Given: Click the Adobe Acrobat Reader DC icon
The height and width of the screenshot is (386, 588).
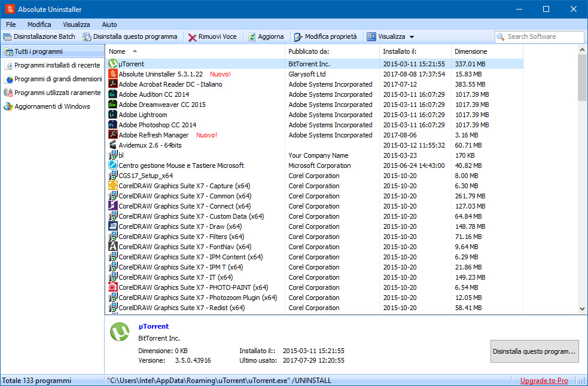Looking at the screenshot, I should (113, 84).
